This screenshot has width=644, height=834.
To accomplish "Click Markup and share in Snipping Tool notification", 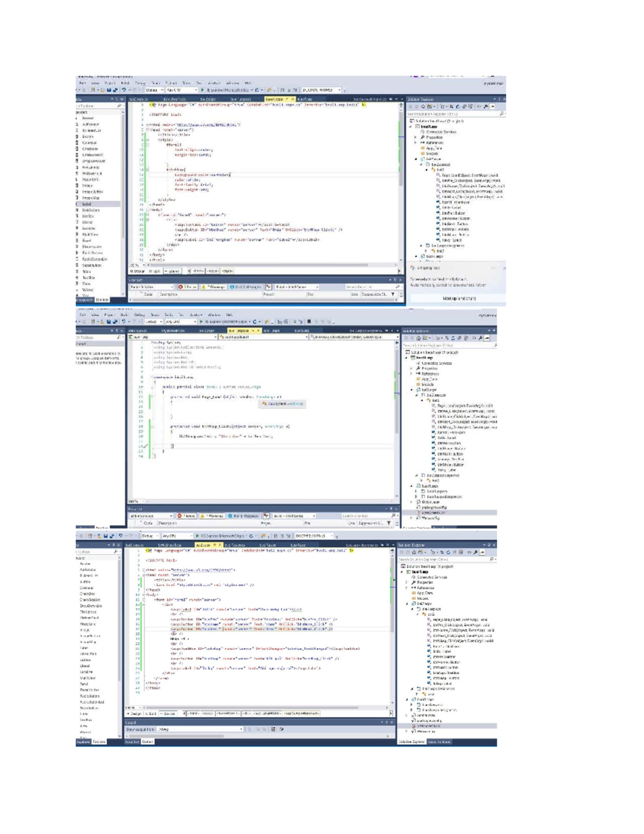I will 459,298.
